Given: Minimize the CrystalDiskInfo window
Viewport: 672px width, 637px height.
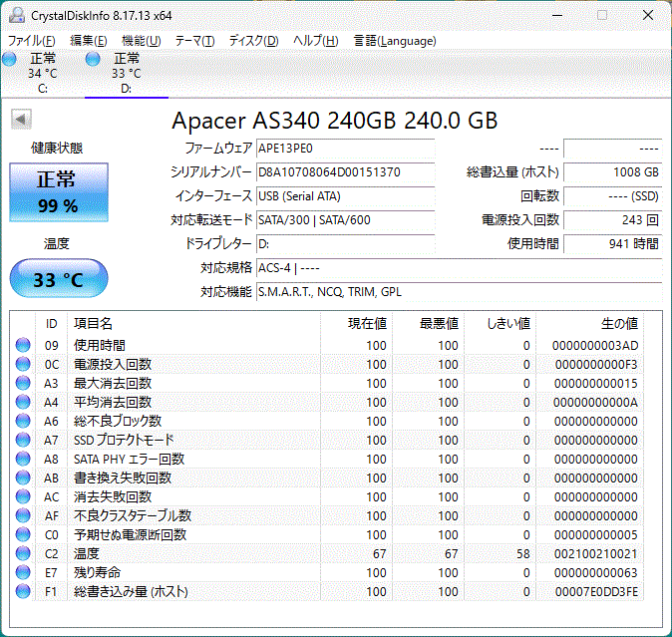Looking at the screenshot, I should point(557,15).
